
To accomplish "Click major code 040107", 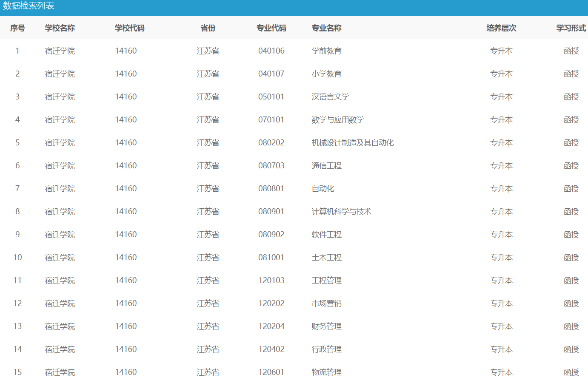I will coord(271,74).
